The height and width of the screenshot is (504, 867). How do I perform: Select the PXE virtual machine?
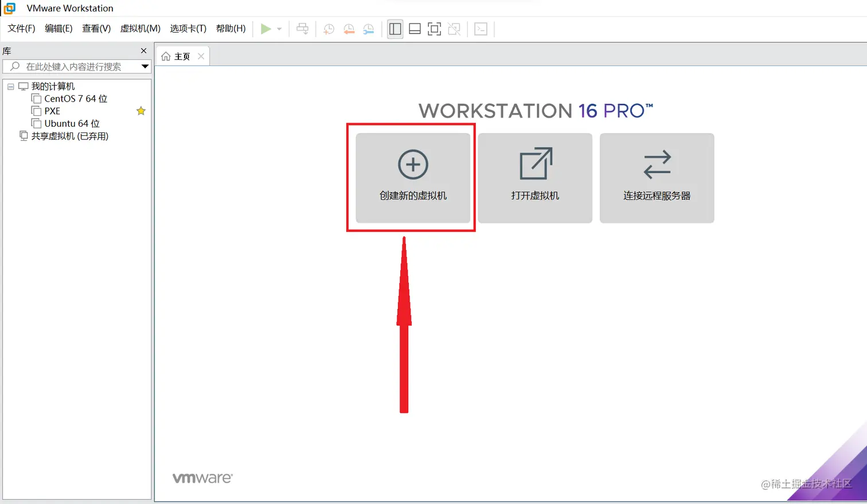[x=52, y=111]
